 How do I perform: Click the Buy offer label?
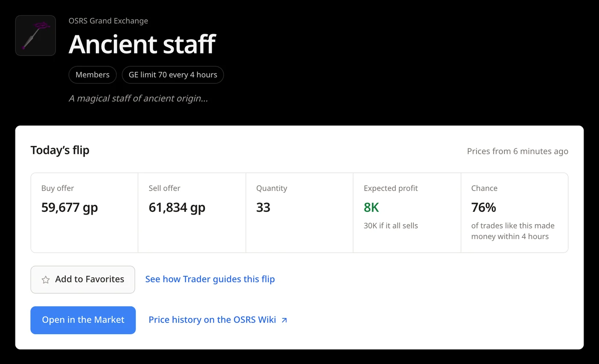point(58,188)
